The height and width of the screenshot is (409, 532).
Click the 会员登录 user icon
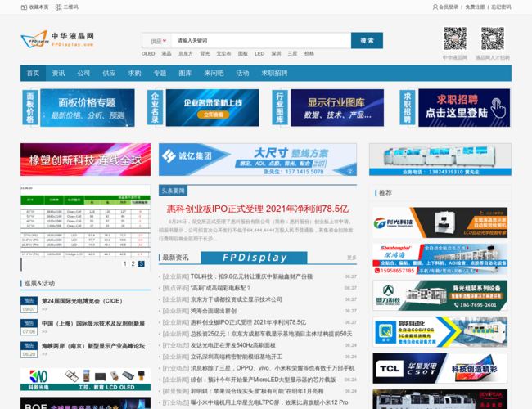435,7
